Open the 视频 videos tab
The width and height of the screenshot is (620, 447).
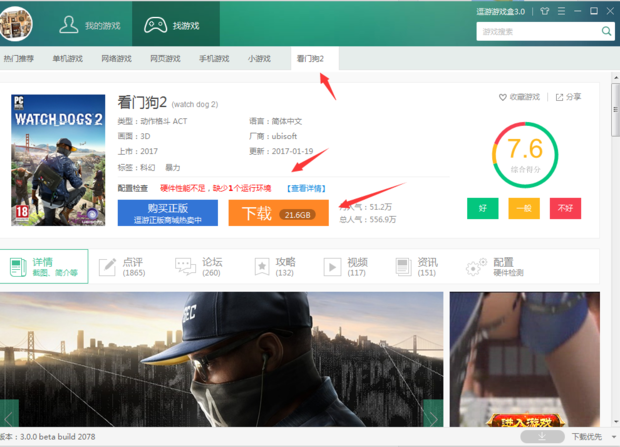pos(346,267)
